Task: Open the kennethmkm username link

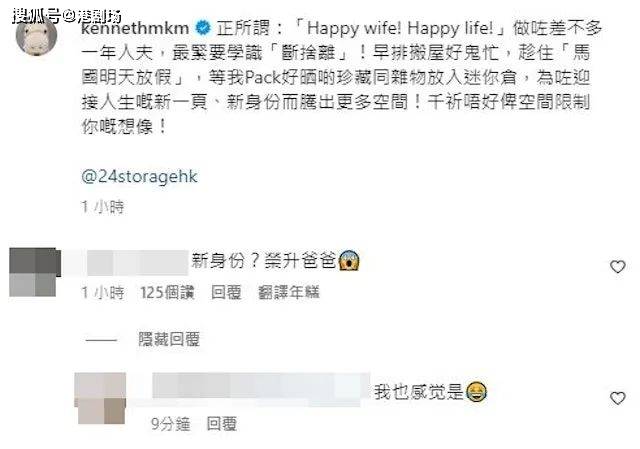Action: pos(135,28)
